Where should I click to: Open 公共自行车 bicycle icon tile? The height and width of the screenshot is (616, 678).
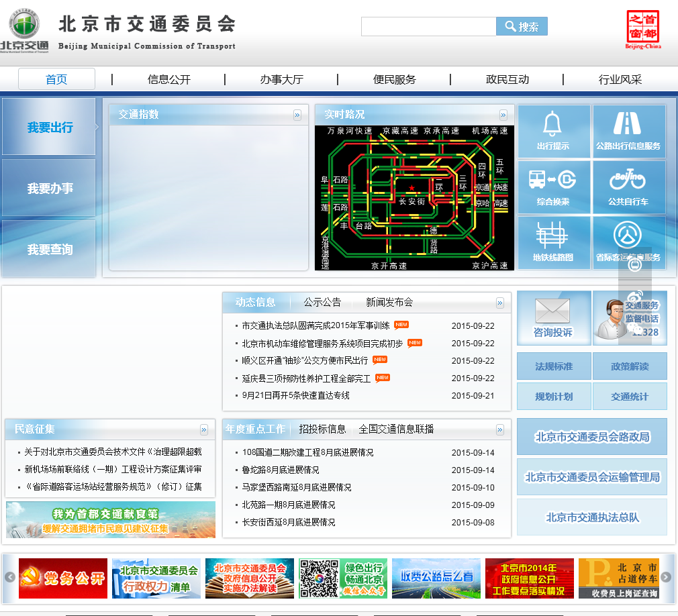pos(629,187)
